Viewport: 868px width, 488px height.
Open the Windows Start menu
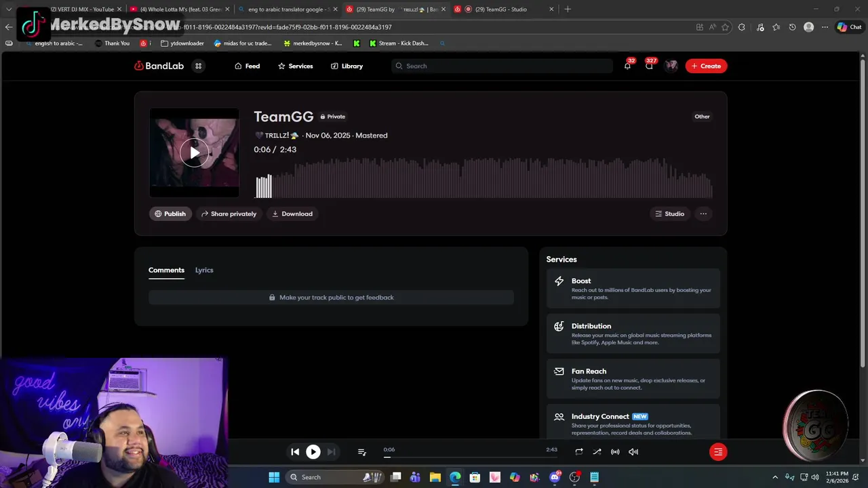274,477
